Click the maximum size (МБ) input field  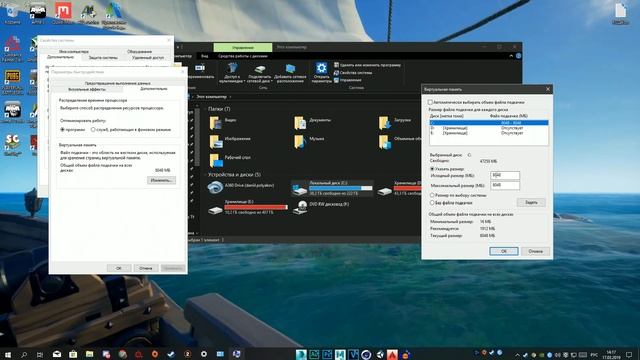[505, 185]
